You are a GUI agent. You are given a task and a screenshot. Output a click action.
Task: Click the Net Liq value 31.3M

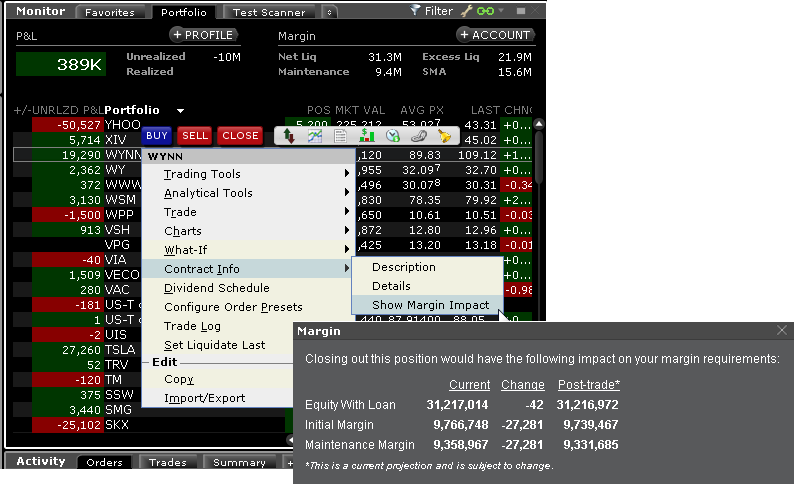click(384, 57)
